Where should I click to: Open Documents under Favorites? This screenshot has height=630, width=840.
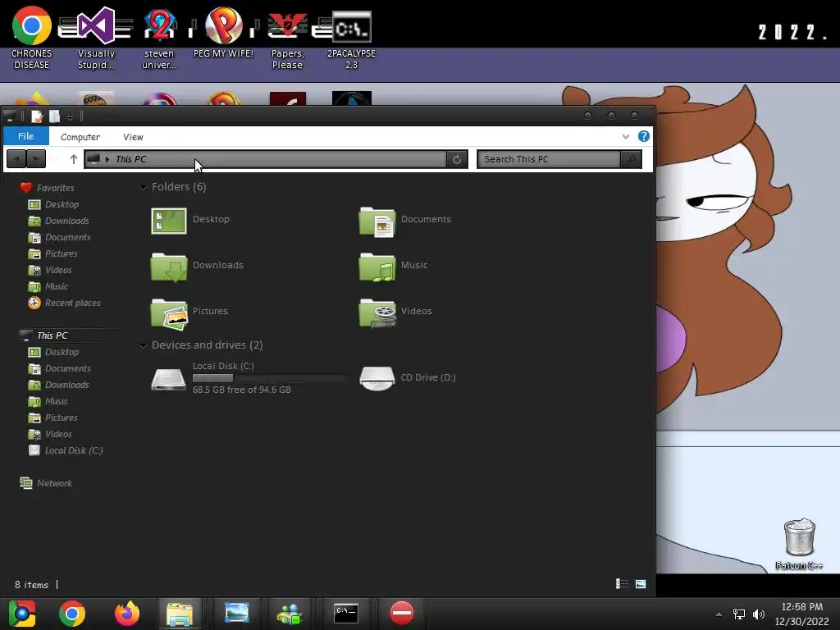[67, 237]
